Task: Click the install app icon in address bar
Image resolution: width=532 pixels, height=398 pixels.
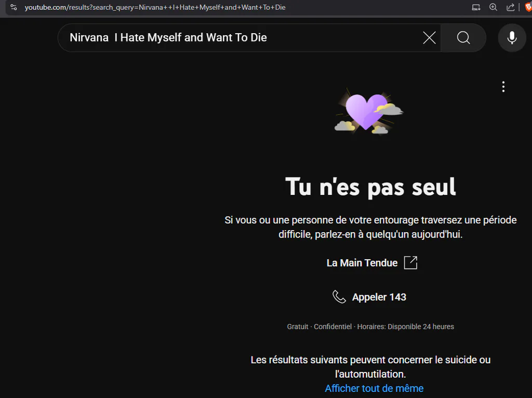Action: 476,7
